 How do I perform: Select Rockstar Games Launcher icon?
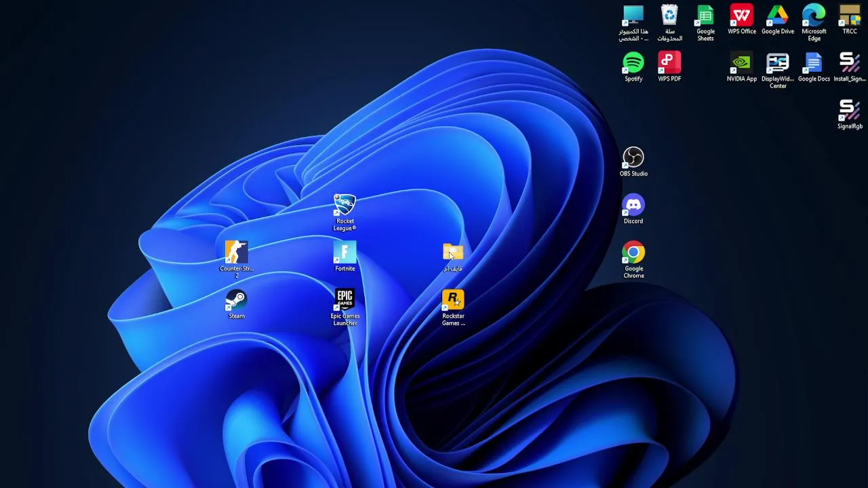coord(453,307)
